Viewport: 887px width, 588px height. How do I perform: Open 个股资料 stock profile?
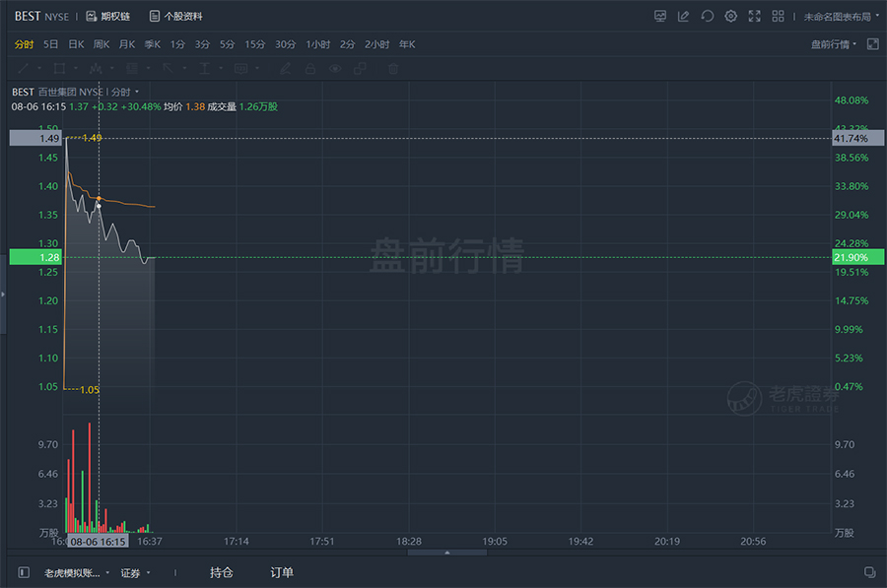pyautogui.click(x=176, y=17)
